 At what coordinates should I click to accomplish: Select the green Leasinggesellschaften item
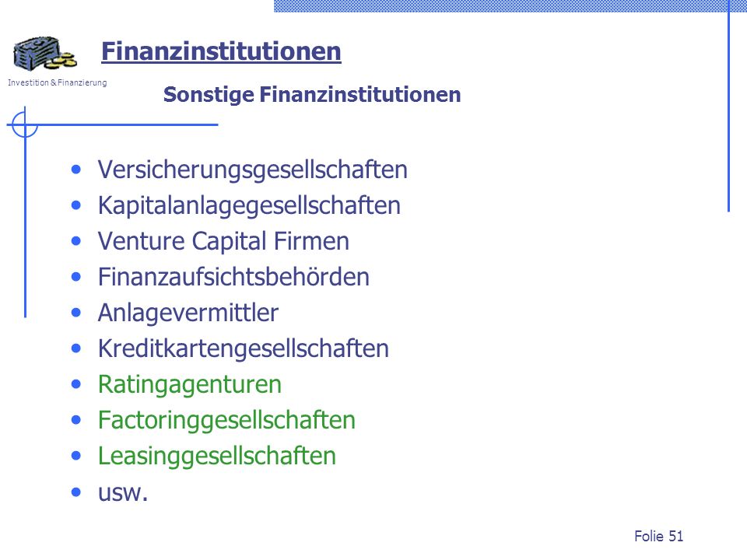point(217,457)
